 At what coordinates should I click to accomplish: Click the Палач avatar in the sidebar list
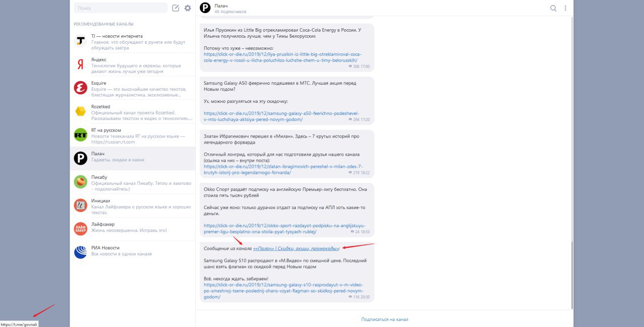[80, 158]
